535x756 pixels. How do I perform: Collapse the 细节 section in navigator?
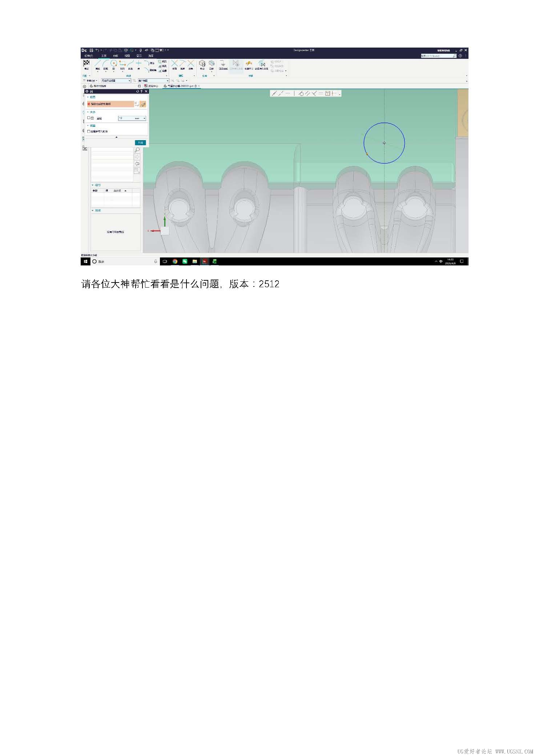(92, 185)
